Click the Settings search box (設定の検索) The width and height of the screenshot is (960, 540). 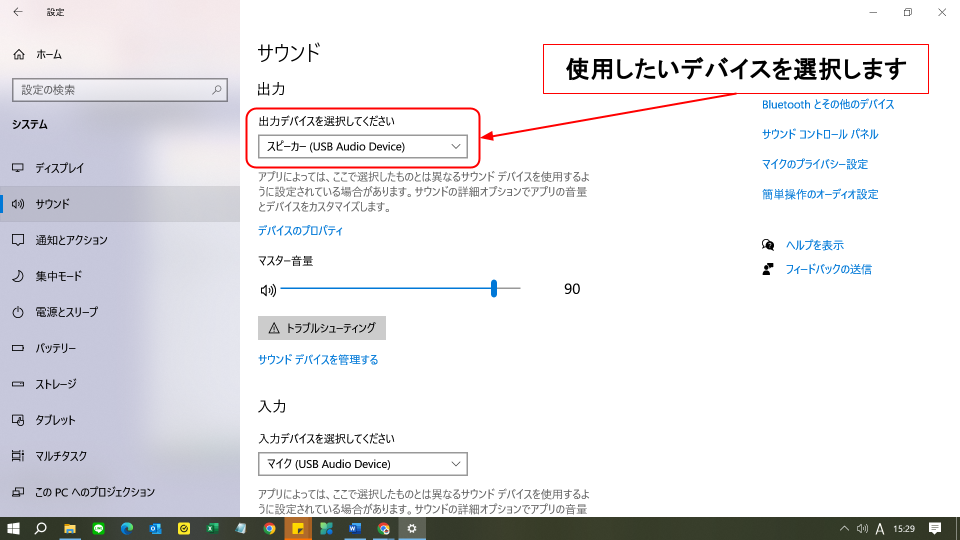(119, 90)
